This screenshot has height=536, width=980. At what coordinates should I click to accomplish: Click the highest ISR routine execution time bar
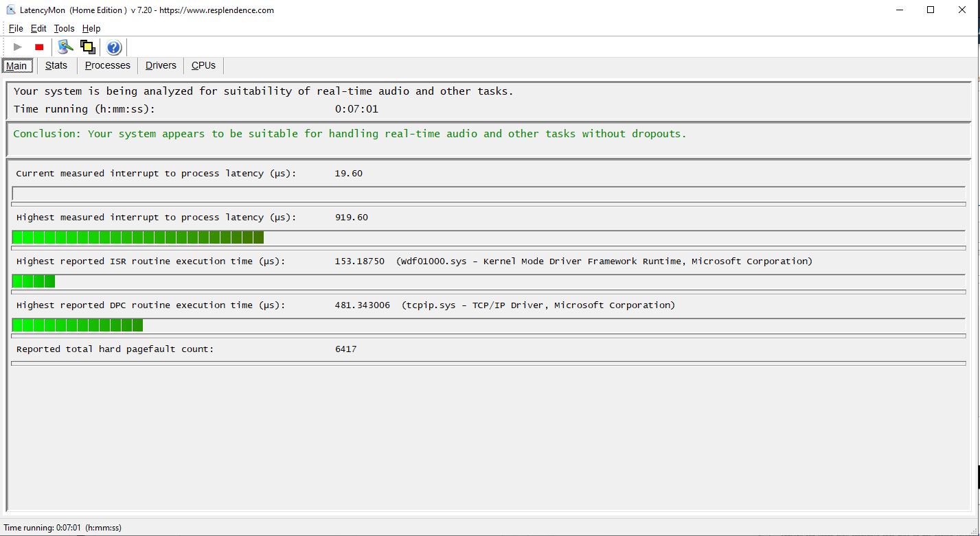[x=489, y=281]
